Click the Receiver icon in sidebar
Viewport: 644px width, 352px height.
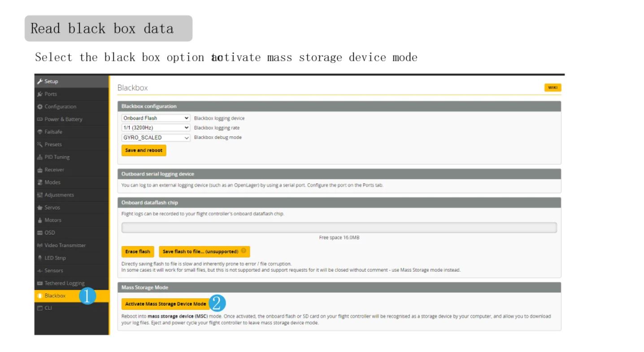[39, 169]
